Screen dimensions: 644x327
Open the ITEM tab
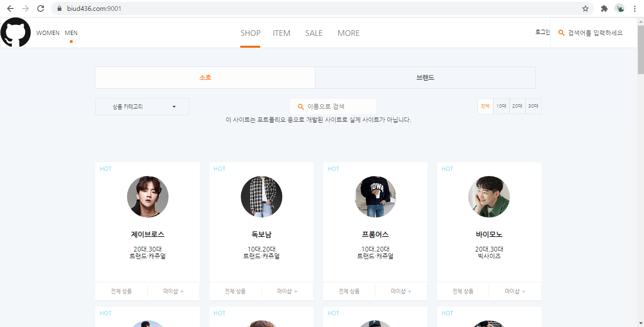click(x=281, y=33)
